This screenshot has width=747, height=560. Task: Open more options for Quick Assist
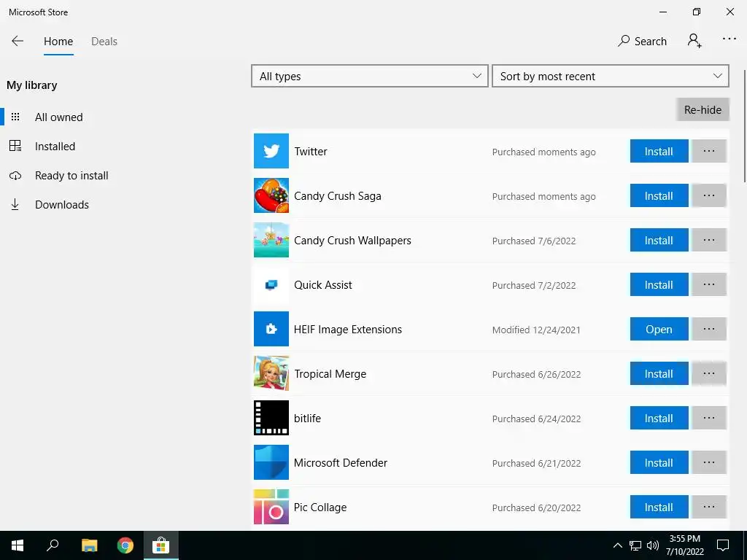coord(709,284)
